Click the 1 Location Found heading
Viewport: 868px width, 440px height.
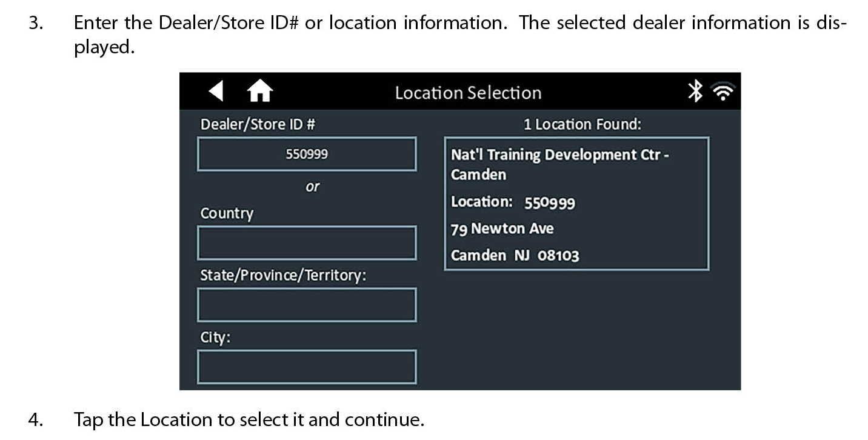582,124
